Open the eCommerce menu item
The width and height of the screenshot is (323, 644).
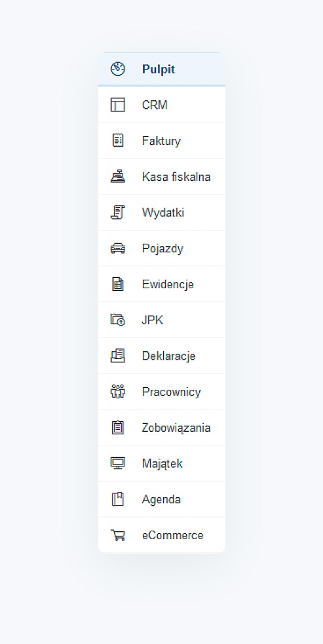point(162,535)
